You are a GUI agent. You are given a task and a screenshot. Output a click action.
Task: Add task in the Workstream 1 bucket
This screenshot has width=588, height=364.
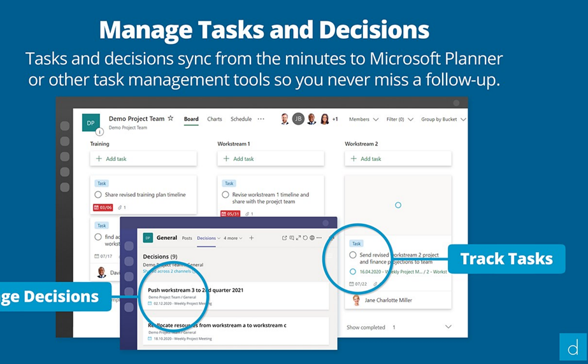(x=270, y=159)
